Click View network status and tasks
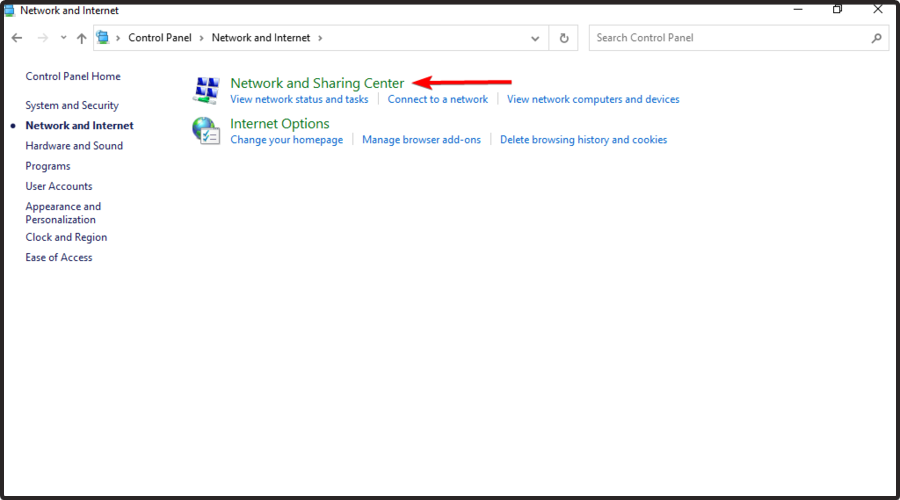 (299, 99)
